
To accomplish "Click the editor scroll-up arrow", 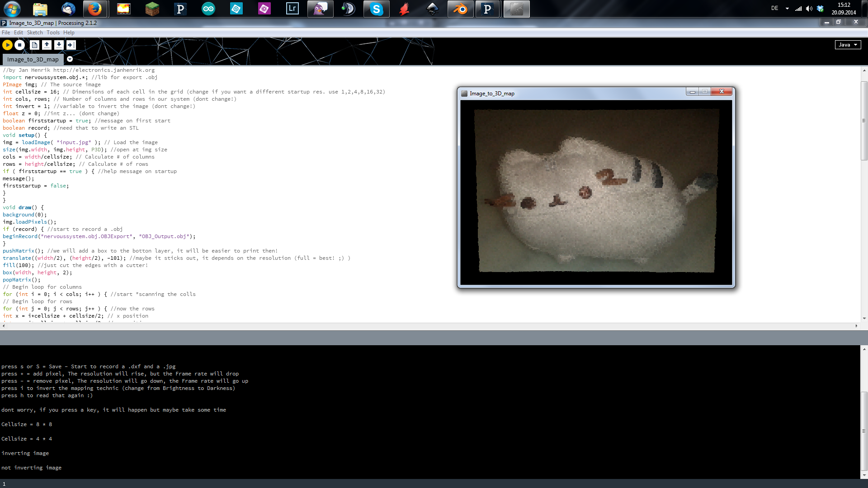I will (x=864, y=70).
